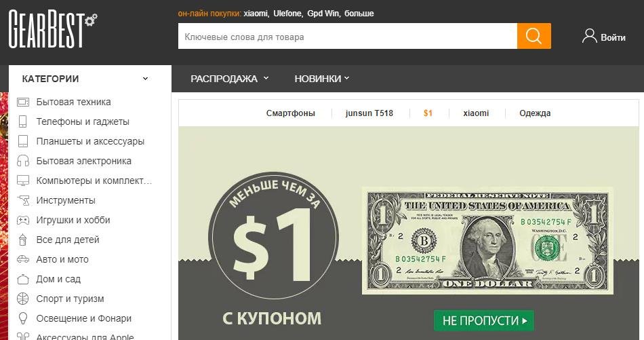Screen dimensions: 644x340
Task: Open the basketball icon for Спорт и туризм
Action: coord(23,299)
